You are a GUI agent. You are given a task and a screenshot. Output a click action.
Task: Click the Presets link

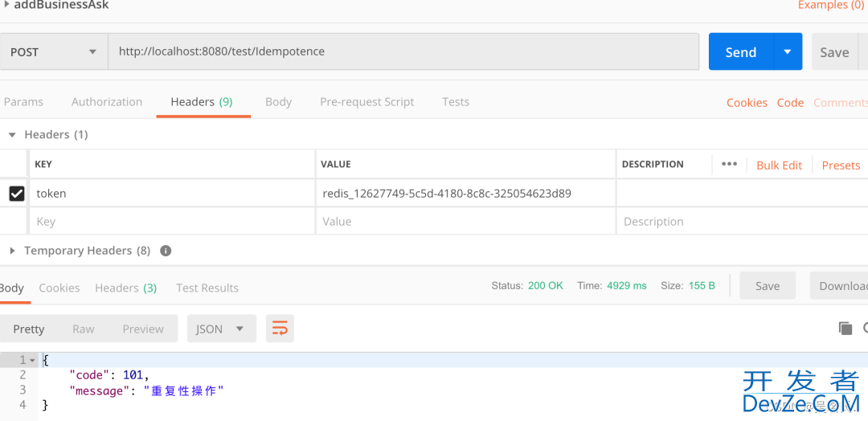[x=841, y=165]
